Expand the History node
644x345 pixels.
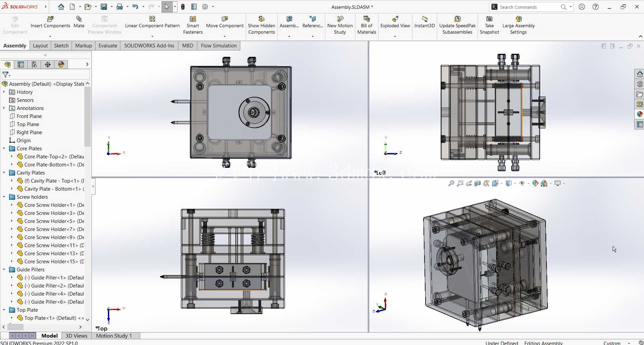click(x=4, y=92)
